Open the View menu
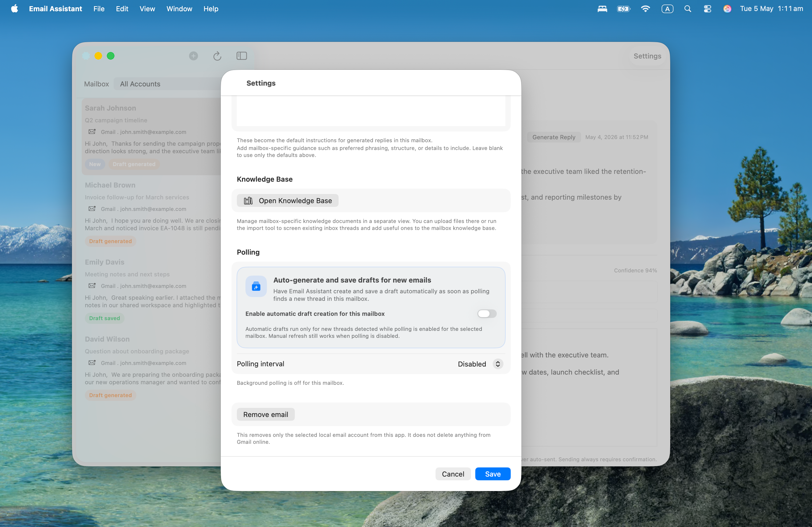812x527 pixels. (147, 9)
